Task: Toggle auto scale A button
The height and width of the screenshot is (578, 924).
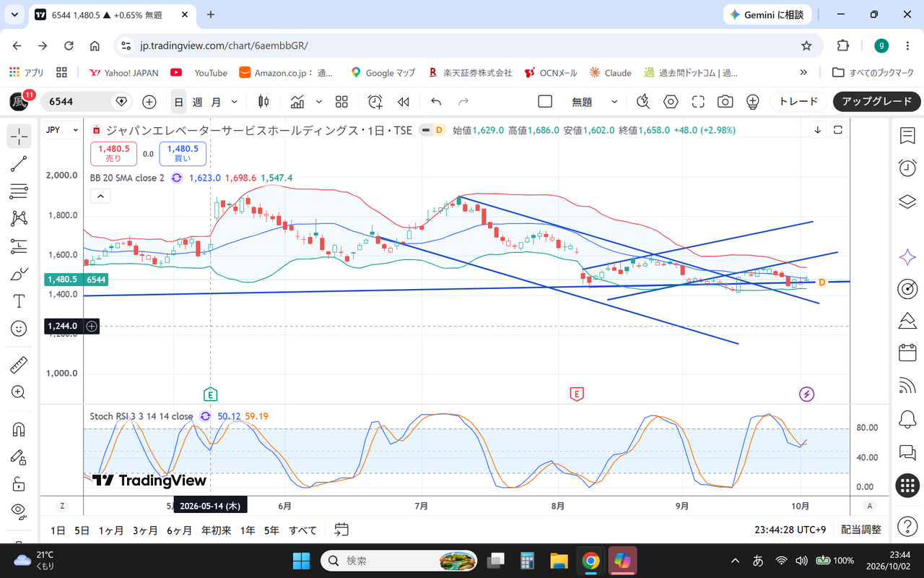Action: (x=870, y=506)
